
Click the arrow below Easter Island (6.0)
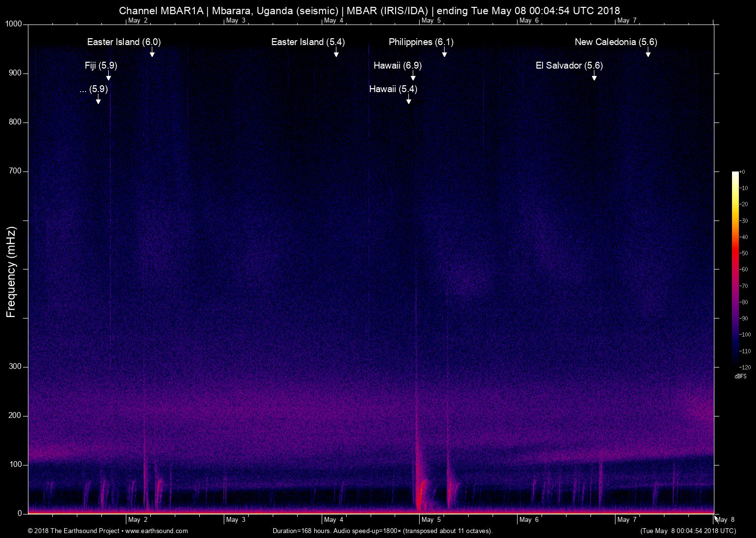click(x=152, y=52)
